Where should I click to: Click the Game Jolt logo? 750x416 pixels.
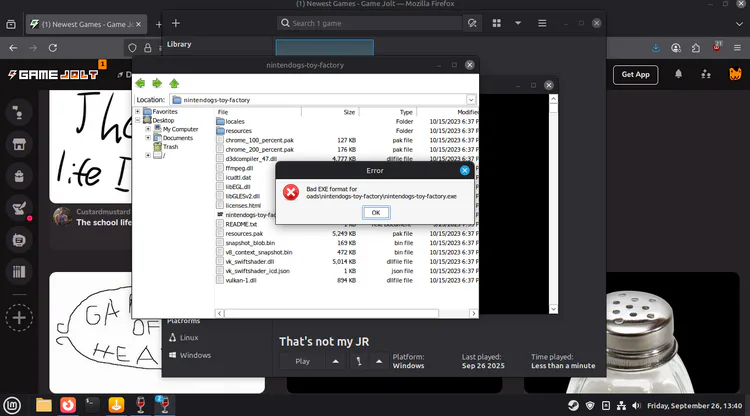tap(53, 75)
